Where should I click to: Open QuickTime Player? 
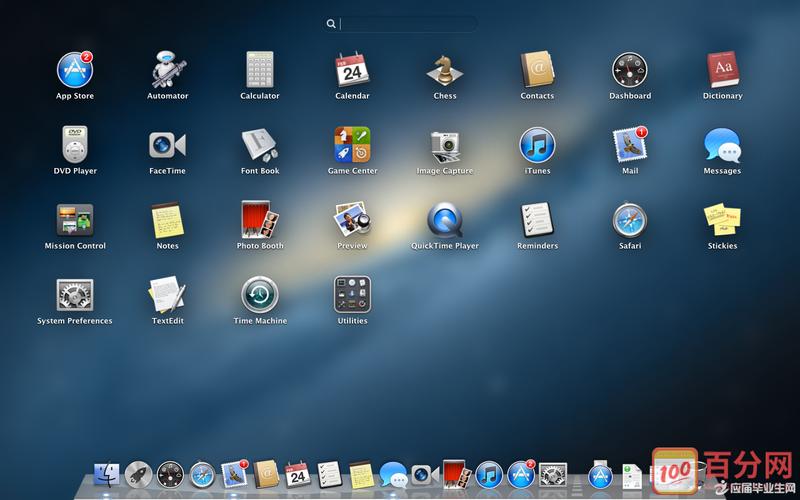click(x=445, y=220)
